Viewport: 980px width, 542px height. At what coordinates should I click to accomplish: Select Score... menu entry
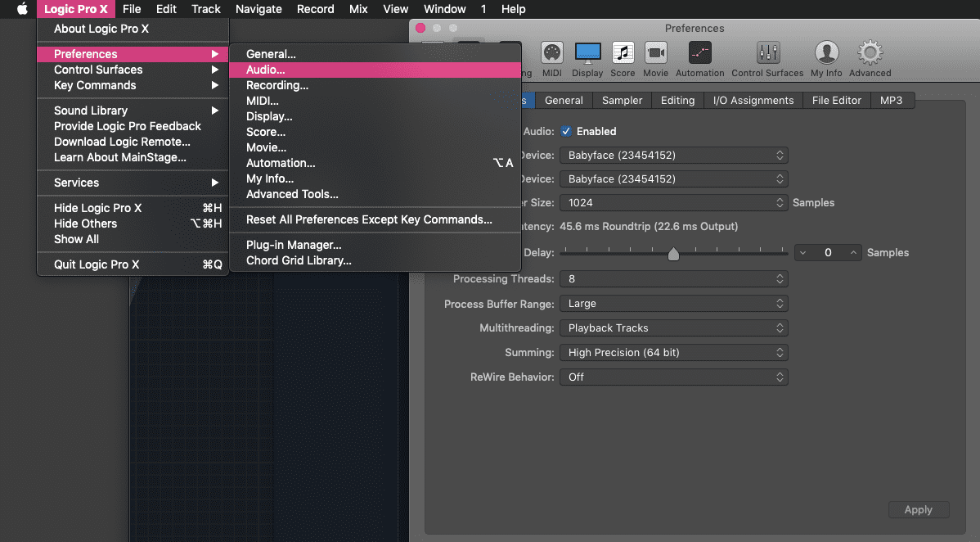click(x=375, y=132)
